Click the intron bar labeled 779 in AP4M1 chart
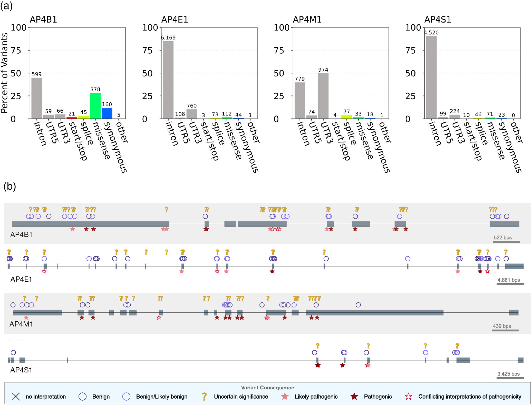Viewport: 532px width, 405px height. tap(300, 101)
